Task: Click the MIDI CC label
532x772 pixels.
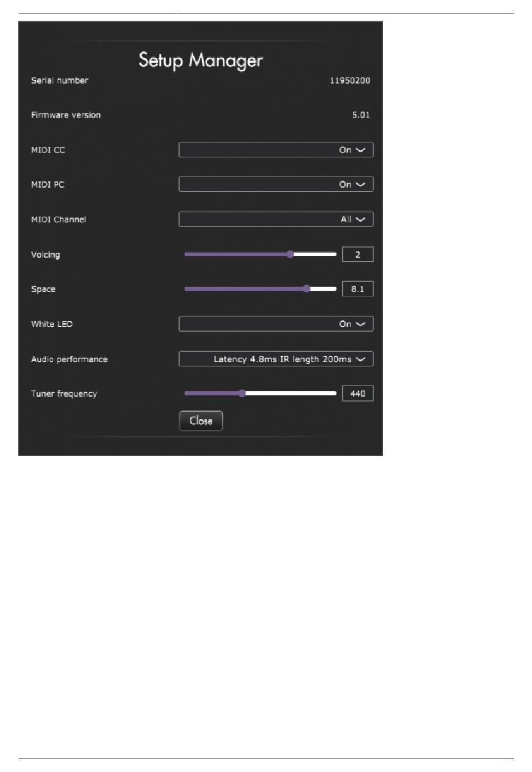Action: (48, 150)
